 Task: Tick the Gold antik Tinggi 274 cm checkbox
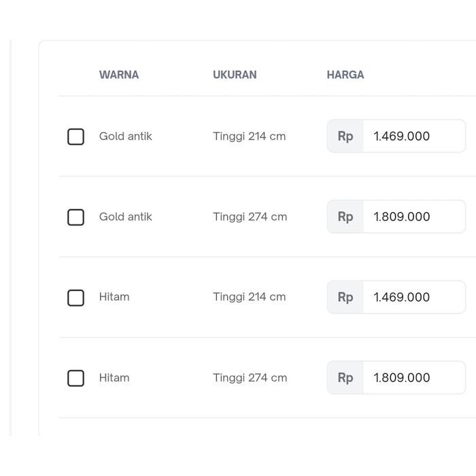pos(75,217)
